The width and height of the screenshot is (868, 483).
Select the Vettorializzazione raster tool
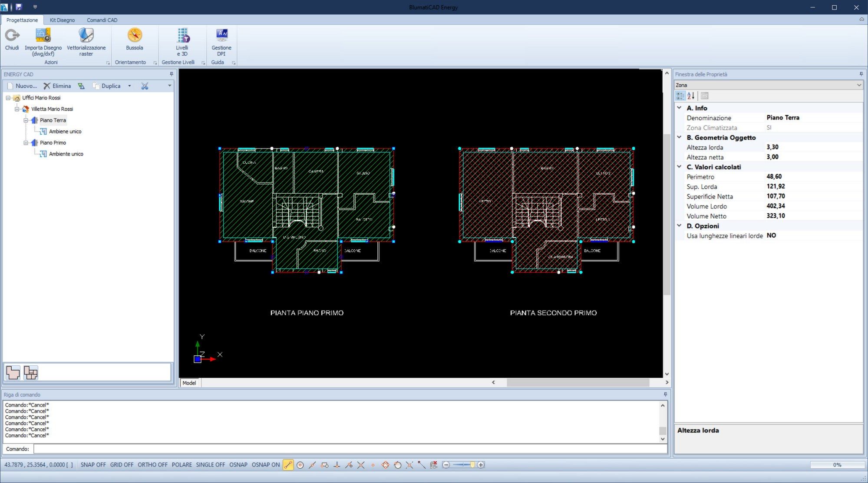coord(86,41)
